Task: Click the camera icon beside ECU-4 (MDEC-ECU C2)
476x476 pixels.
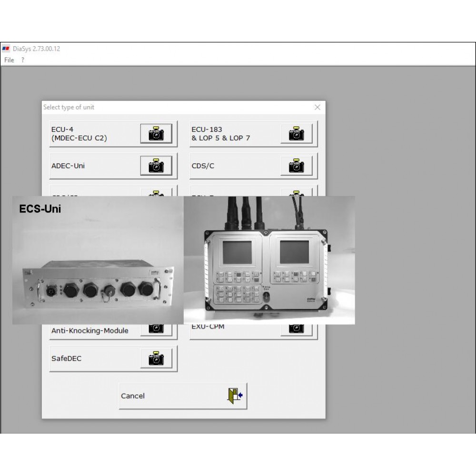Action: (157, 134)
